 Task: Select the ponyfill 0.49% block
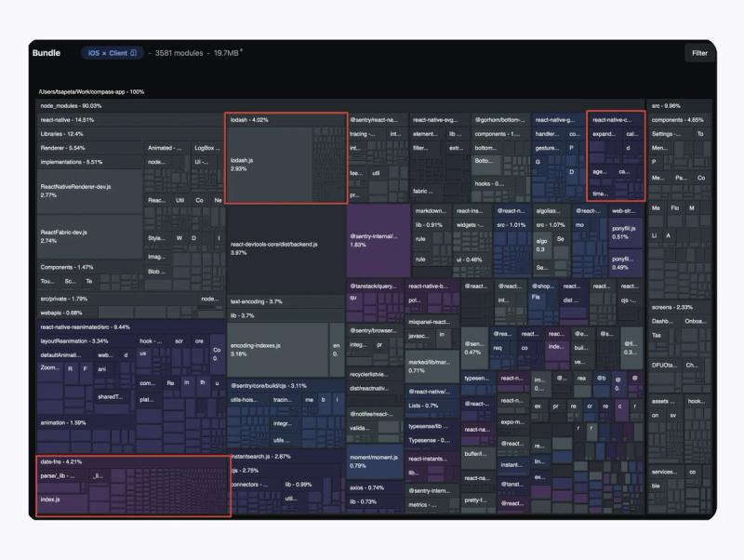626,263
